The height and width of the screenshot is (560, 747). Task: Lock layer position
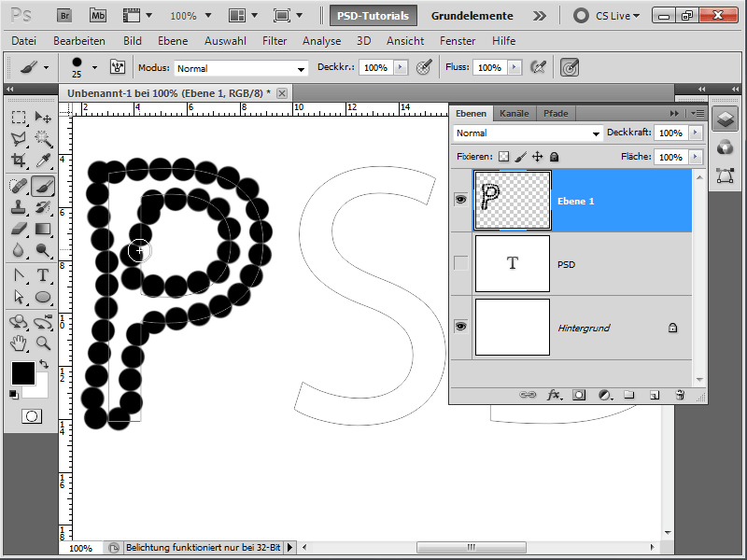point(538,156)
